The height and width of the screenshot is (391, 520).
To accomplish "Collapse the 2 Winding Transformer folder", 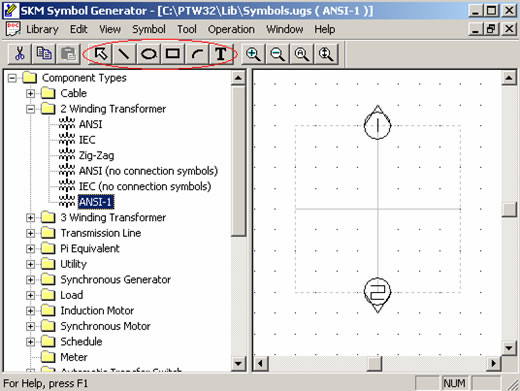I will [30, 109].
